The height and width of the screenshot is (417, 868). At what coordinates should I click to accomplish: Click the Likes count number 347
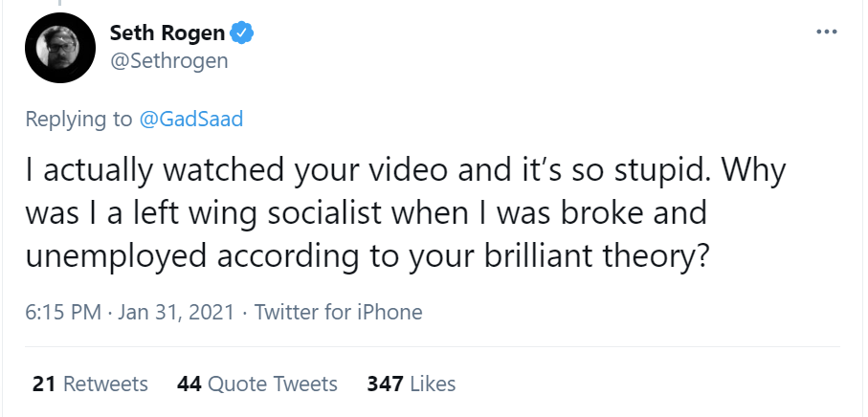384,384
